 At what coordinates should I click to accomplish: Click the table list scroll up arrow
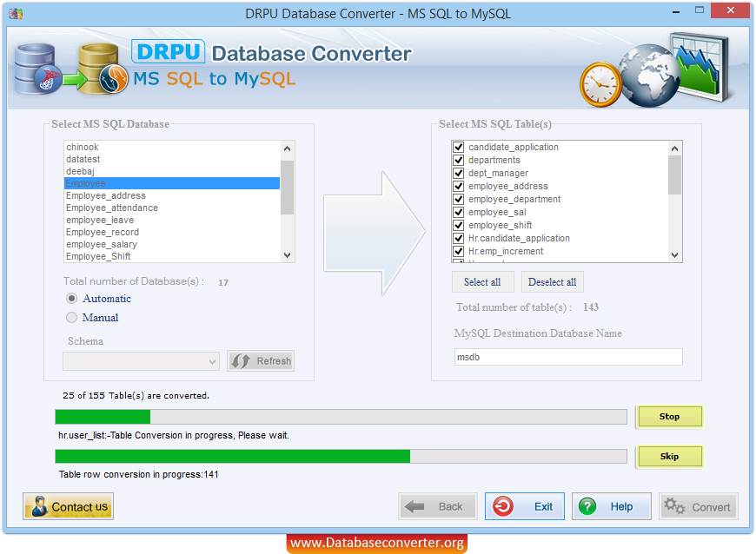coord(675,148)
